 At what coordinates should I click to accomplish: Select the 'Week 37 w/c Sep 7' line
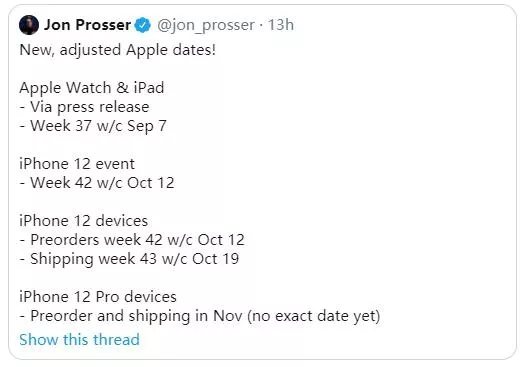(x=93, y=126)
